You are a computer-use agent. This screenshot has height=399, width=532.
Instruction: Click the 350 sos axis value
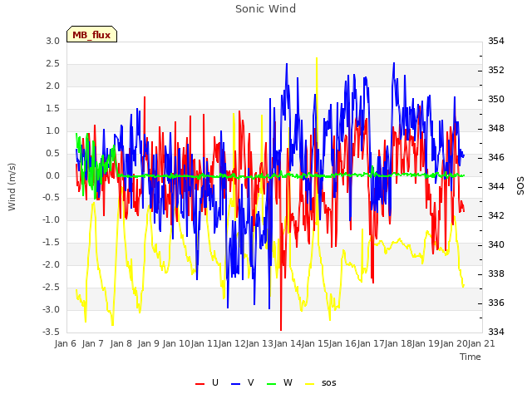coord(496,99)
